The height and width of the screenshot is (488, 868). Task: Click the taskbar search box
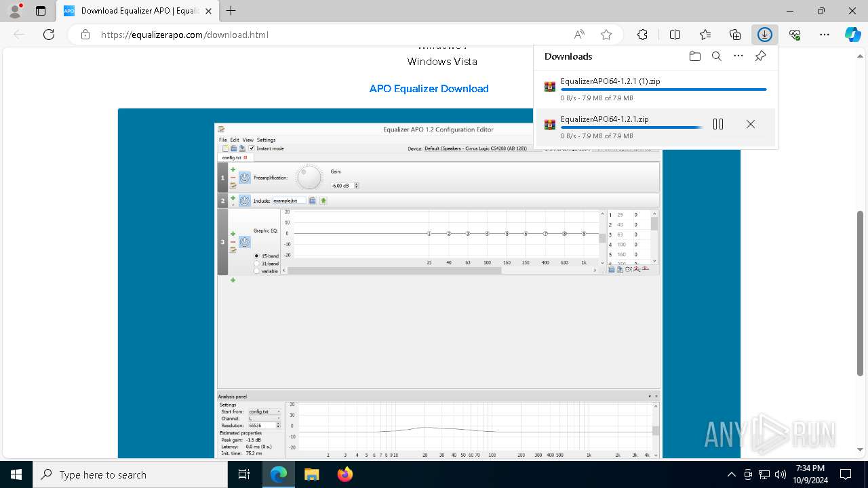130,474
